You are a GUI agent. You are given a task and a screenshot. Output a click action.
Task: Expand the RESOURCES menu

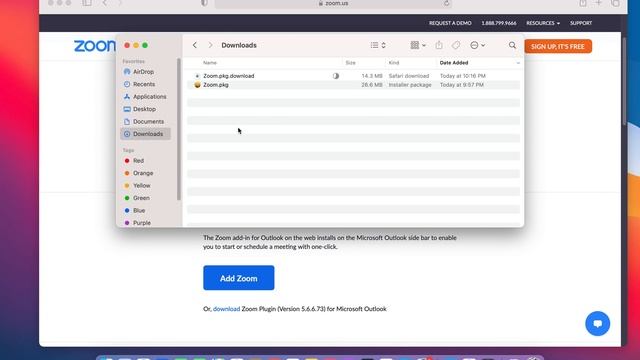tap(543, 23)
